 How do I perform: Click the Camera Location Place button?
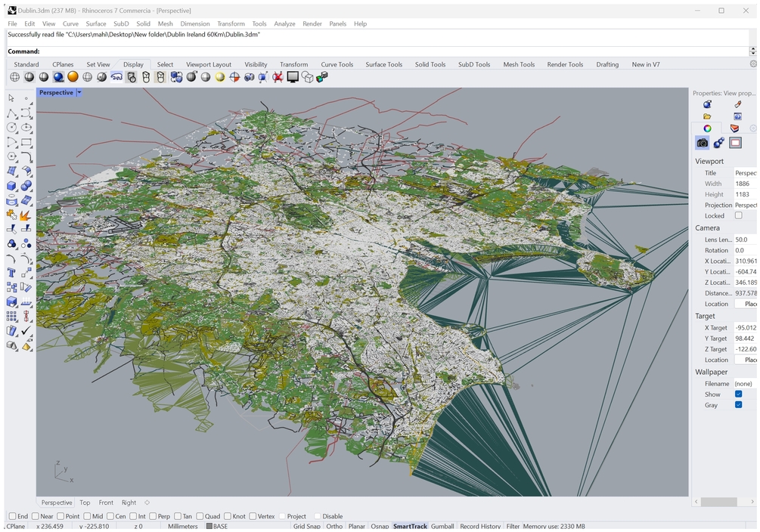[x=749, y=304]
